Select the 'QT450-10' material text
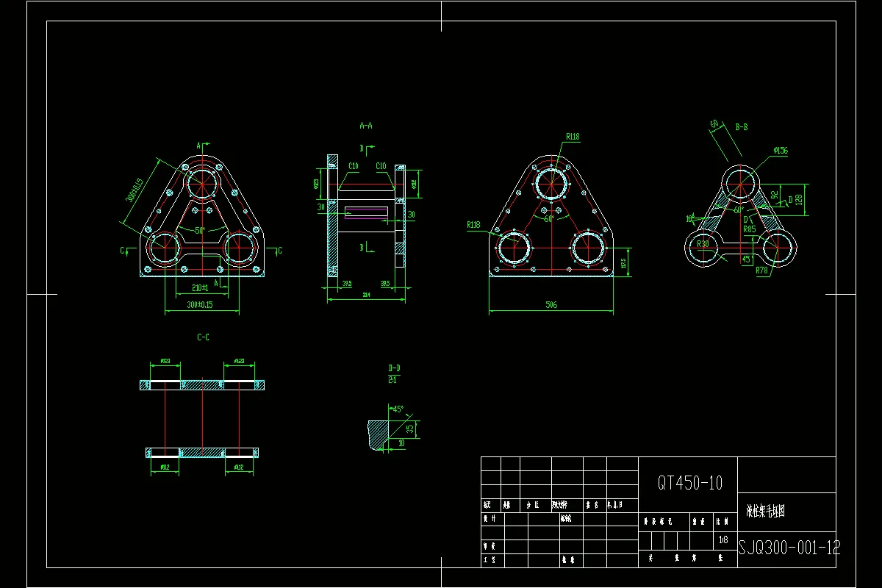The height and width of the screenshot is (588, 882). point(689,483)
